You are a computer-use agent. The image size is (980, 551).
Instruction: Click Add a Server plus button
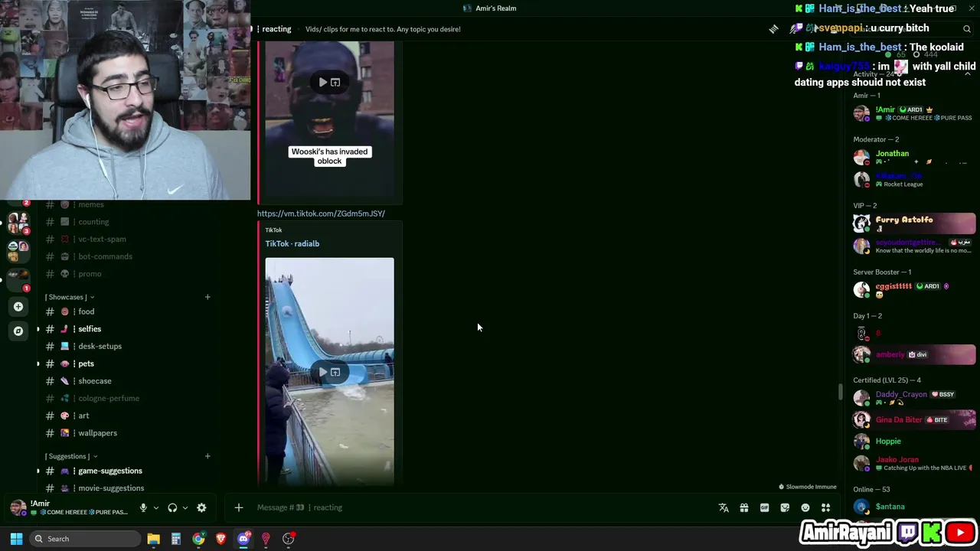click(18, 307)
